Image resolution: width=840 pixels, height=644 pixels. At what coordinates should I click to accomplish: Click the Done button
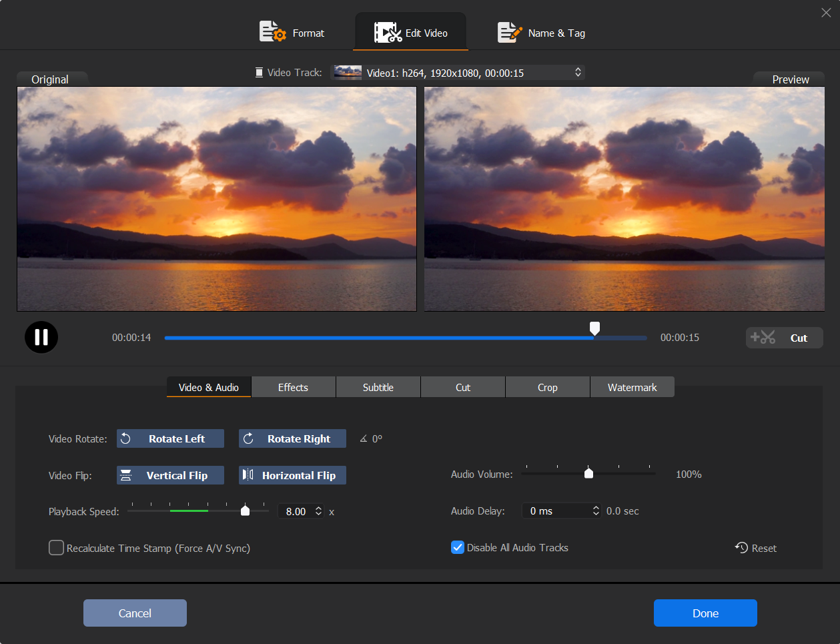pos(705,613)
